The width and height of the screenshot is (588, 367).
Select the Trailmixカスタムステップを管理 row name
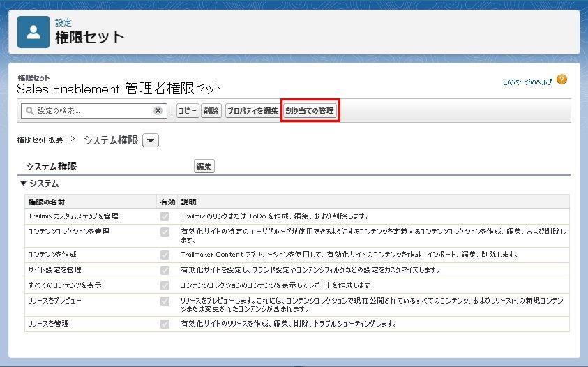(x=73, y=216)
